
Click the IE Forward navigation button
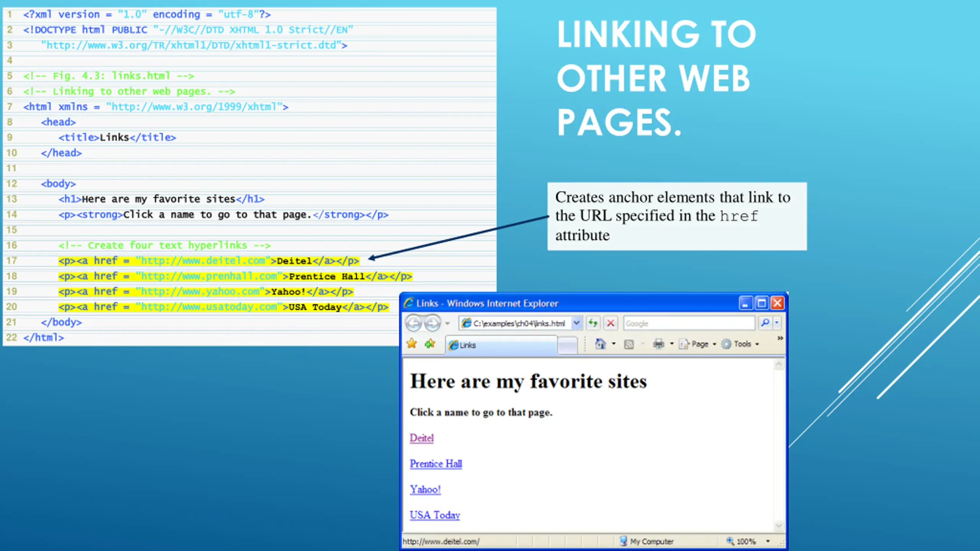pyautogui.click(x=433, y=323)
